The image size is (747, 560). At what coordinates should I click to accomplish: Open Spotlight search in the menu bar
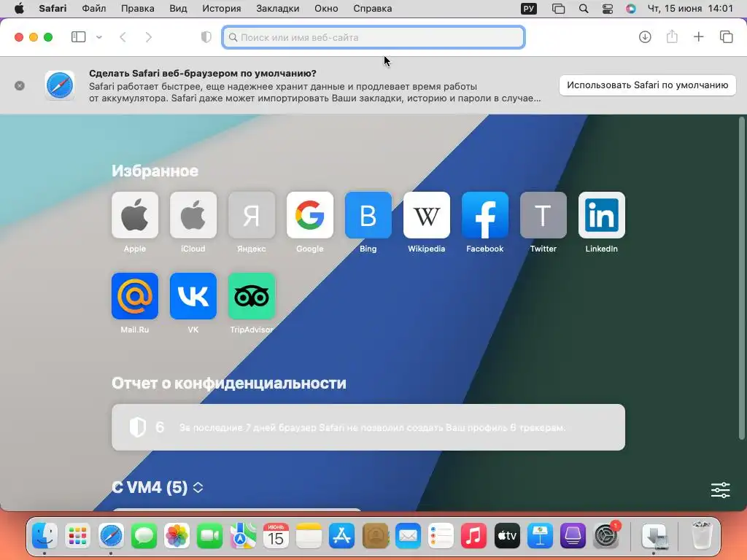point(583,9)
